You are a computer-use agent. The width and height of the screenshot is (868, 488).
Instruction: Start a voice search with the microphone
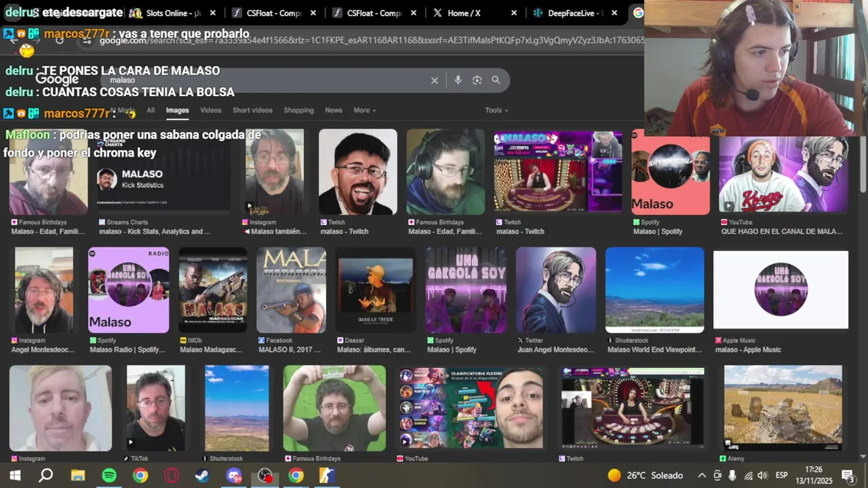point(458,80)
